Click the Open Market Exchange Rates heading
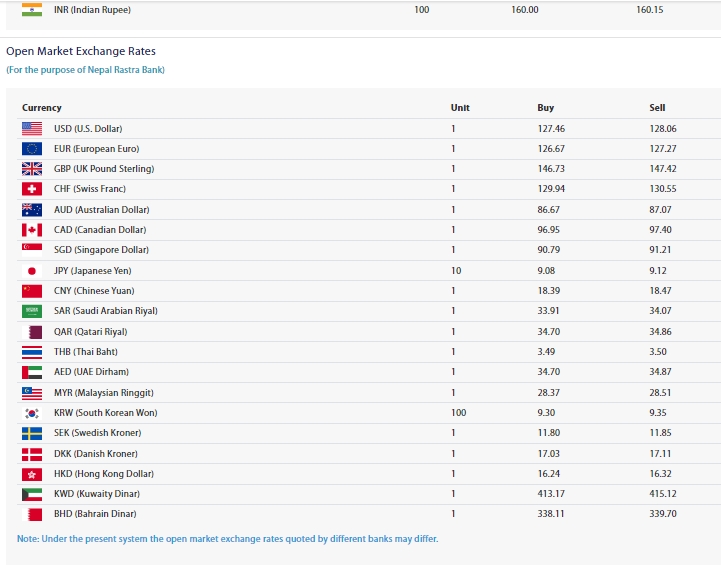 coord(81,51)
